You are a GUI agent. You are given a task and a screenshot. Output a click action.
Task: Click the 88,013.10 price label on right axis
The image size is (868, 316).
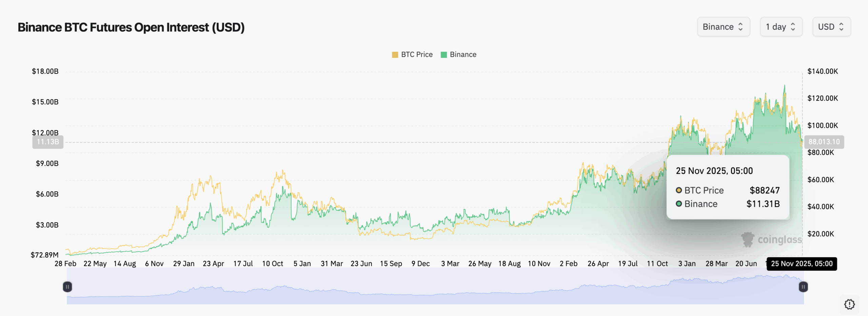[x=824, y=142]
